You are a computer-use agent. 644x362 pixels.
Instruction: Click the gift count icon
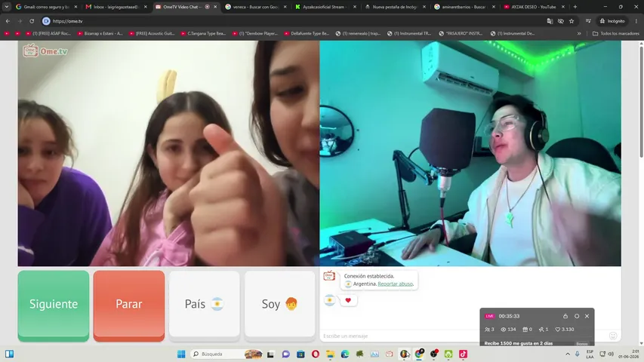(528, 329)
